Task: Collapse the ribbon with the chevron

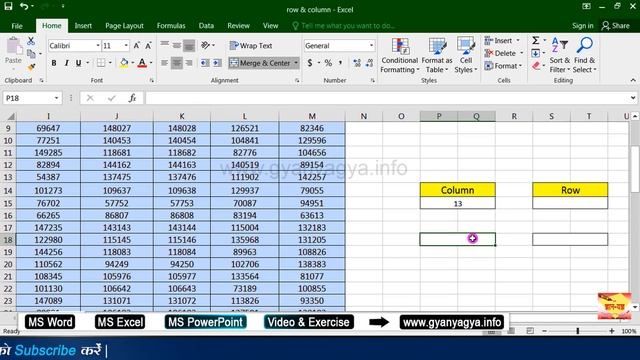Action: [x=633, y=80]
